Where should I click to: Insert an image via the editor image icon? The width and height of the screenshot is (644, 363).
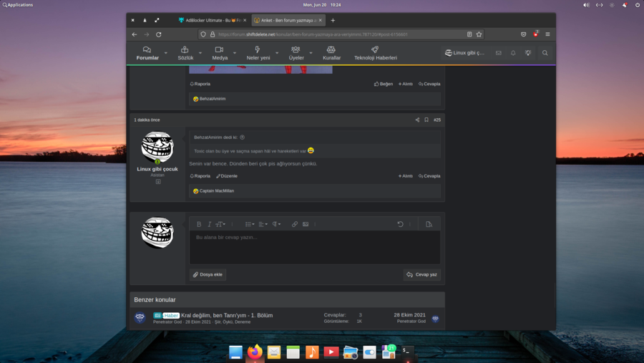[306, 224]
